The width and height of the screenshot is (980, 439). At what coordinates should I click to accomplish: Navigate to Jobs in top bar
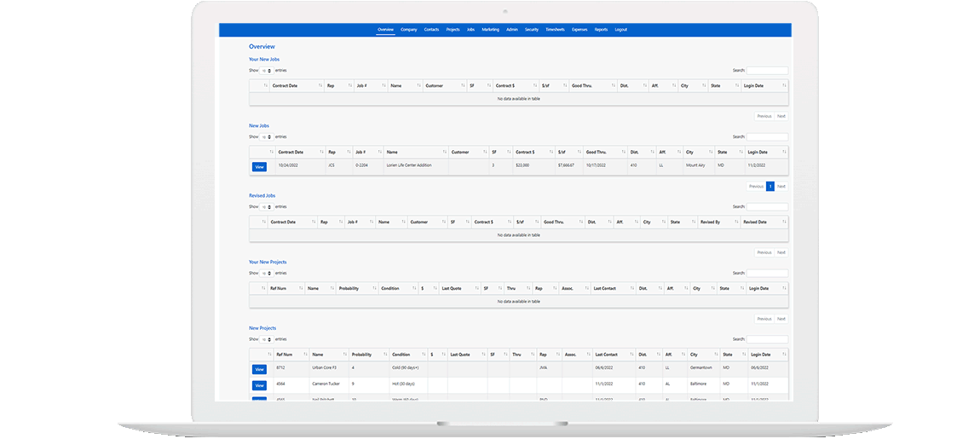pos(470,29)
